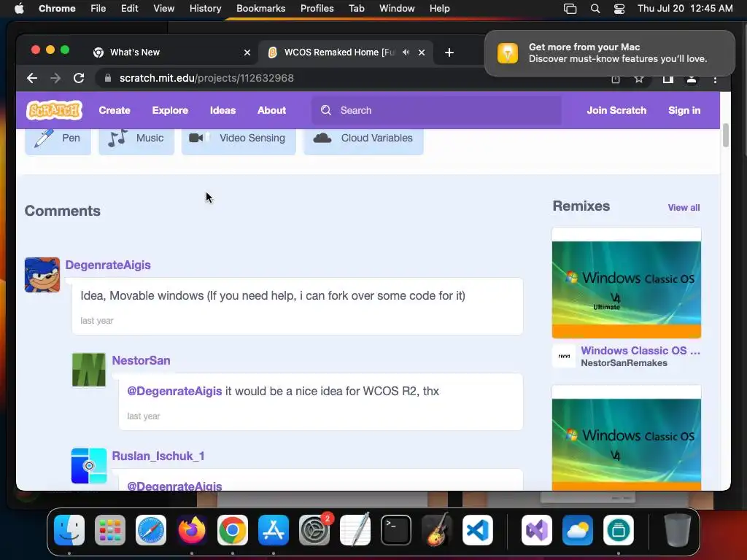
Task: Open the Windows Classic OS … remix title link
Action: click(x=640, y=351)
